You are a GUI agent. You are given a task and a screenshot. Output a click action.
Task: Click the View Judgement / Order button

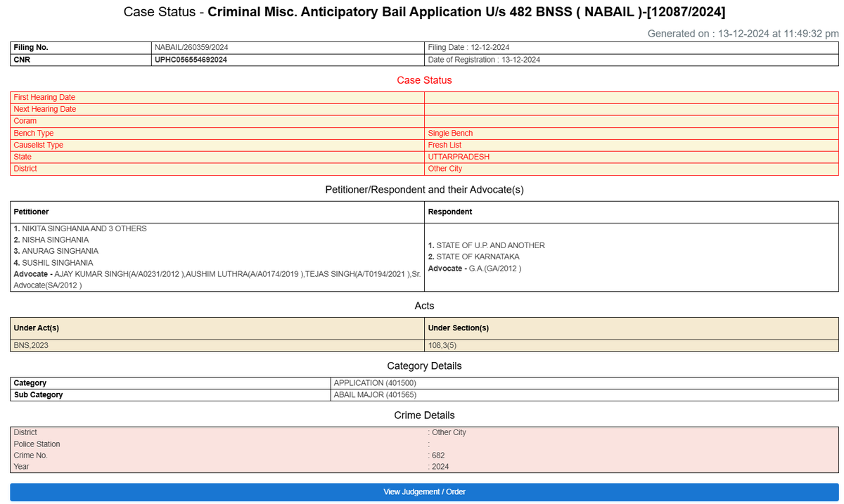(424, 492)
